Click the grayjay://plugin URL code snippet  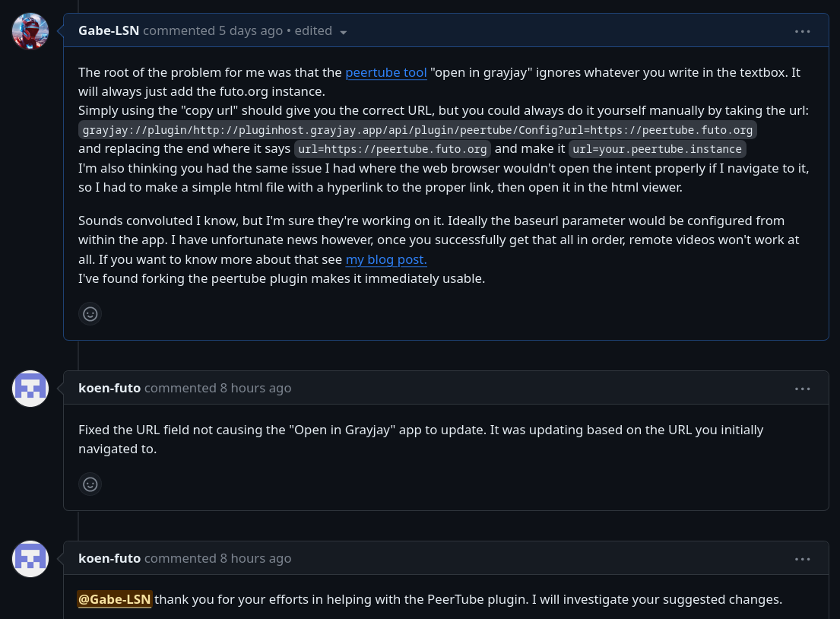pyautogui.click(x=417, y=130)
